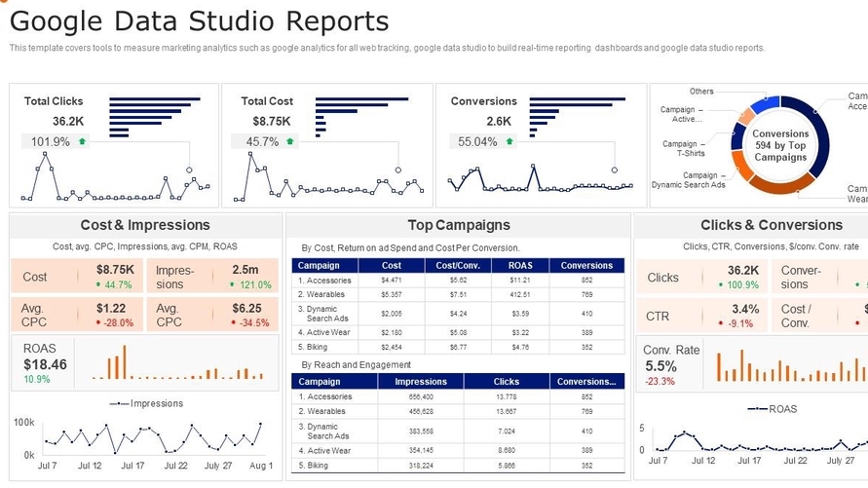Screen dimensions: 868x488
Task: Click the $3.22 ROAS cell for Active Wear
Action: (x=520, y=332)
